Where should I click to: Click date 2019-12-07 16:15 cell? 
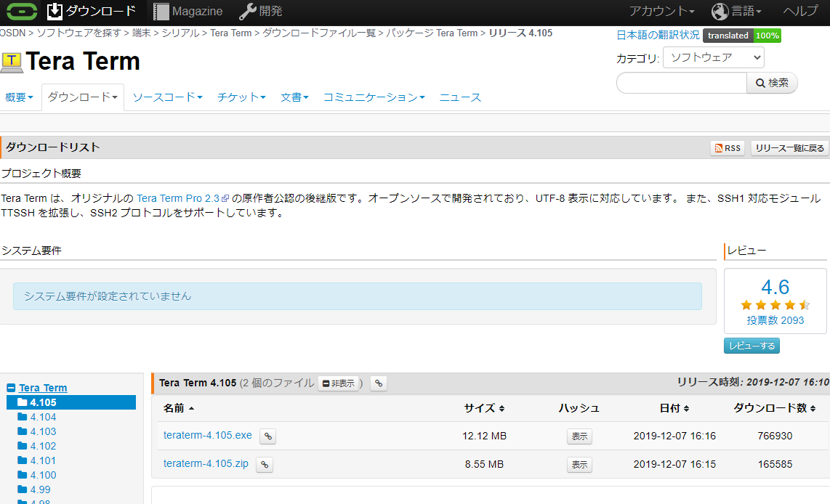click(674, 464)
